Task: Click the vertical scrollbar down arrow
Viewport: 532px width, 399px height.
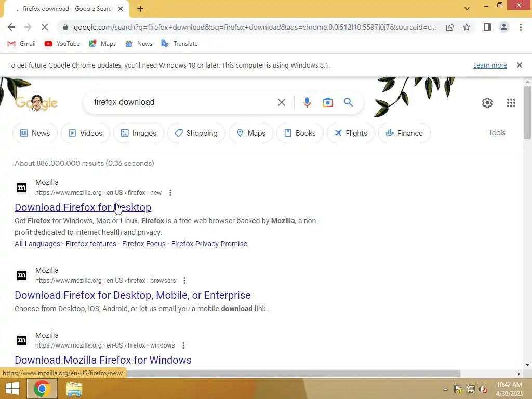Action: (527, 365)
